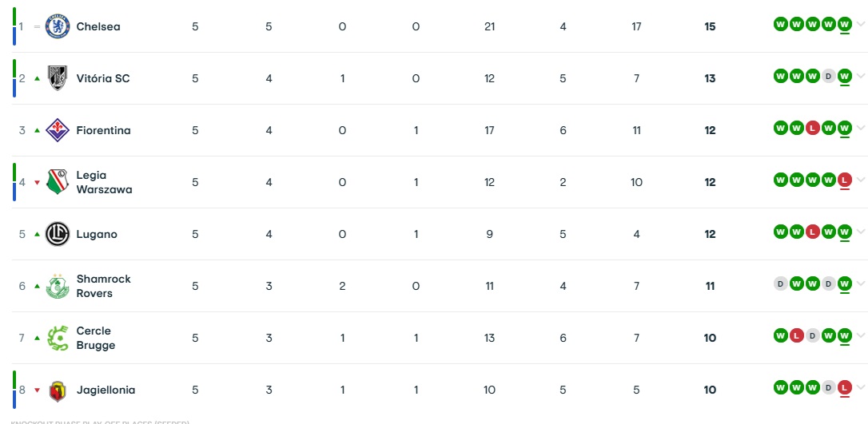This screenshot has height=424, width=868.
Task: Click the Cercle Brugge club crest
Action: coord(58,338)
